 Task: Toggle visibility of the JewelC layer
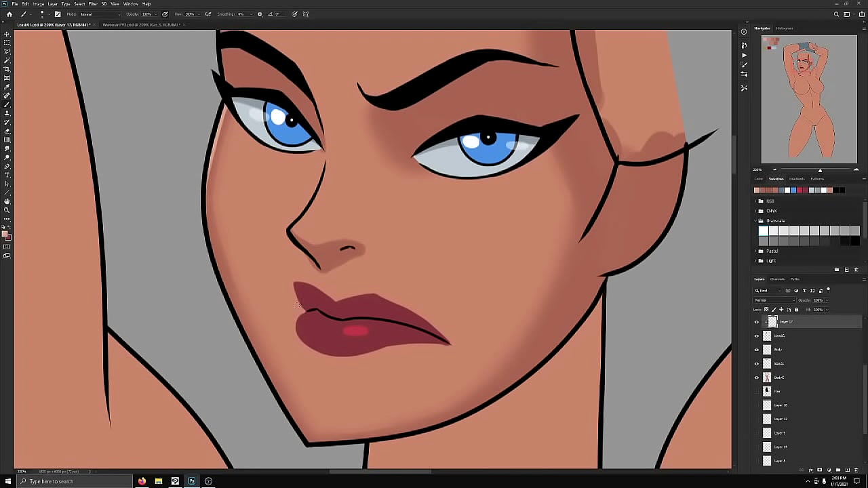click(x=756, y=336)
